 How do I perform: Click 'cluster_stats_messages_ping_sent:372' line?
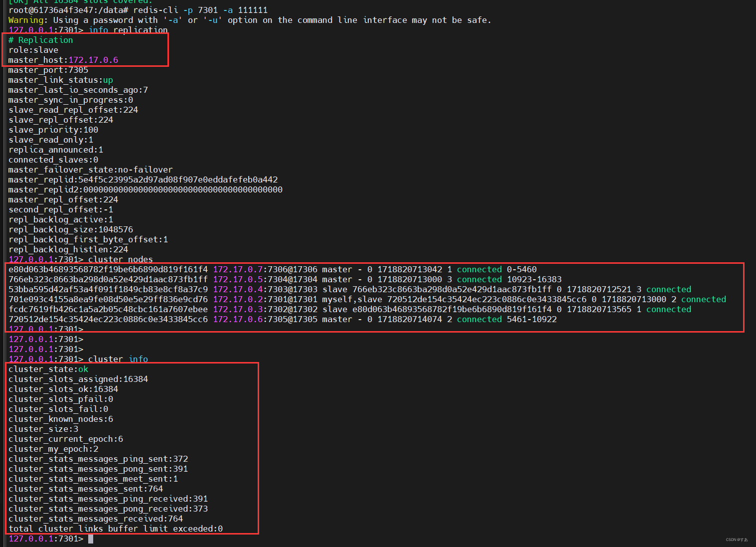[x=98, y=459]
